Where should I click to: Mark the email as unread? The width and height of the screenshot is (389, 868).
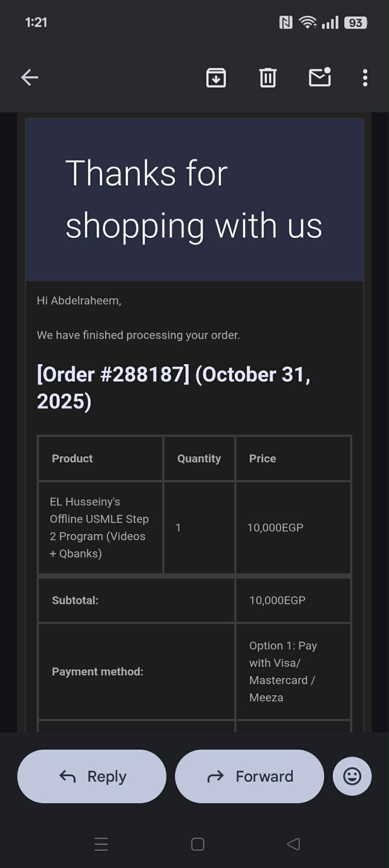coord(320,77)
